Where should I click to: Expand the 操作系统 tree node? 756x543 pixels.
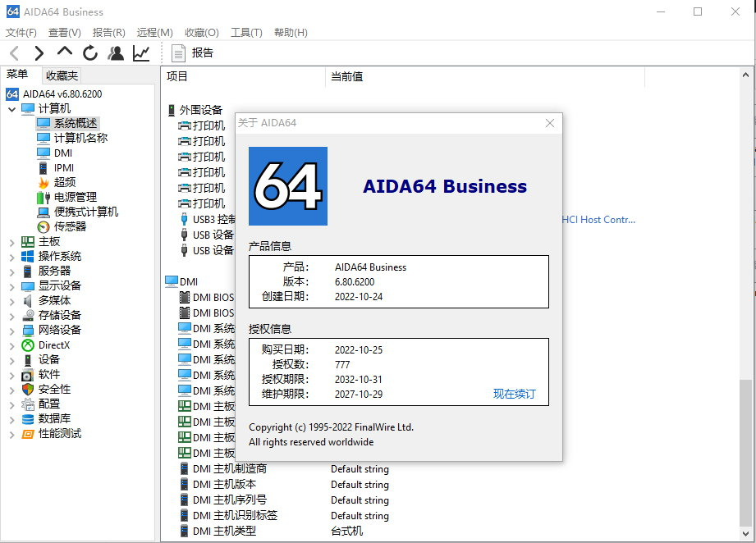(x=12, y=258)
